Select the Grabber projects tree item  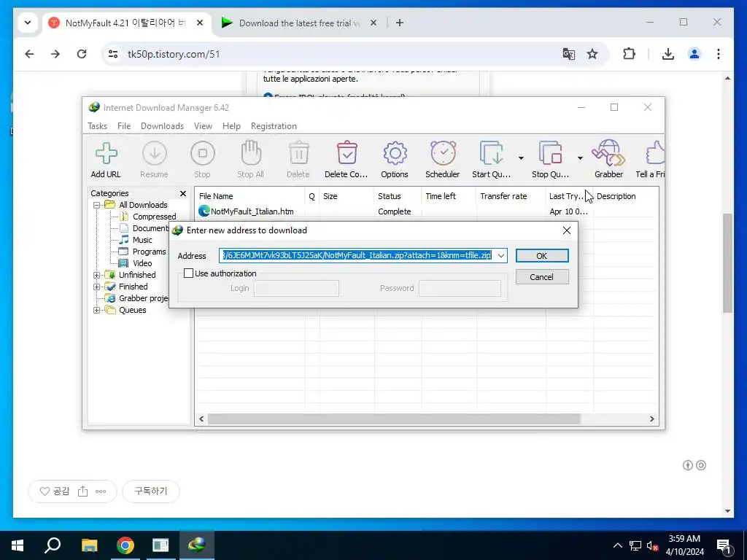(144, 298)
